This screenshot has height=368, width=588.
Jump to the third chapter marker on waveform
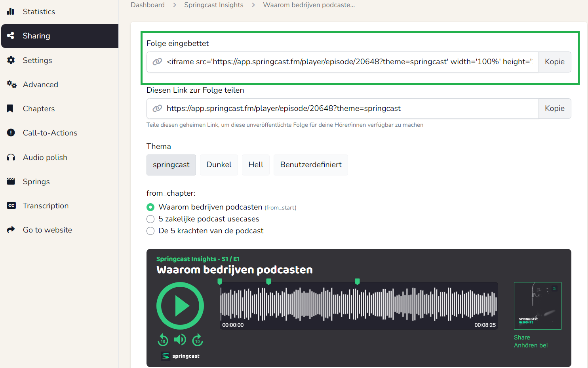[357, 282]
